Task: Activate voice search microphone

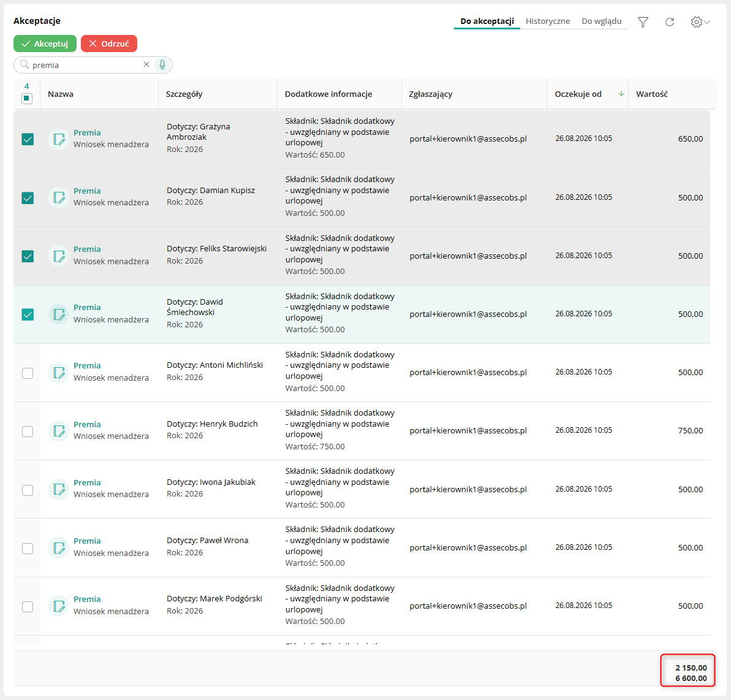Action: click(x=162, y=65)
